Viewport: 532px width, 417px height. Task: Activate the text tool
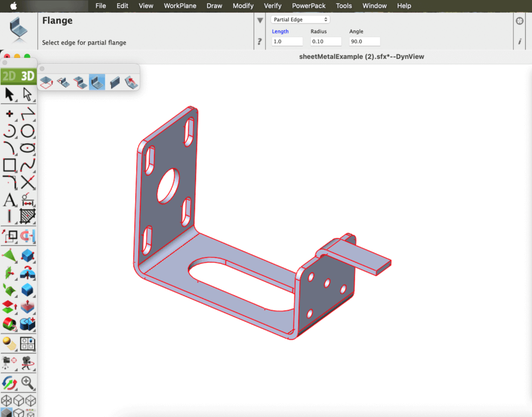coord(10,200)
